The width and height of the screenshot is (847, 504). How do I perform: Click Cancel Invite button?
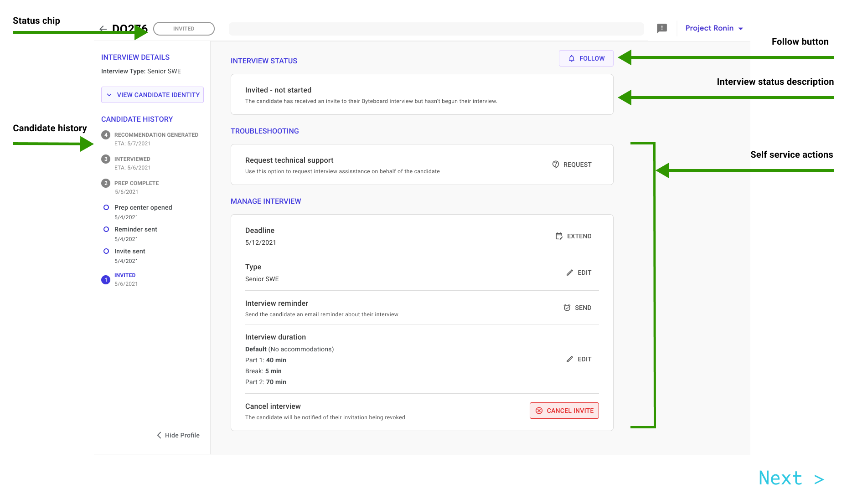pyautogui.click(x=564, y=411)
